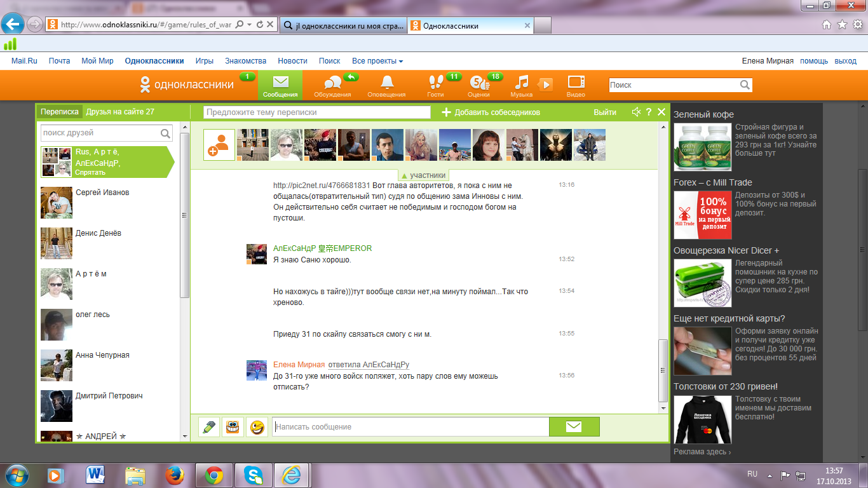This screenshot has height=488, width=868.
Task: Launch Firefox from the taskbar
Action: point(175,475)
